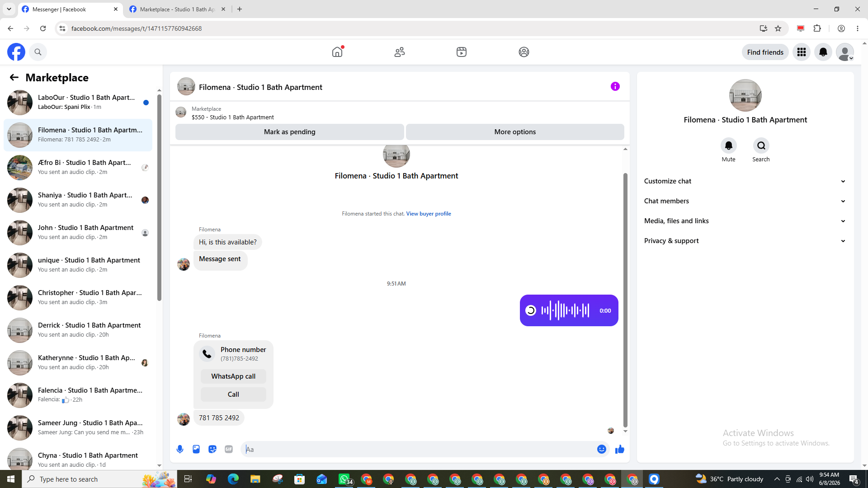The height and width of the screenshot is (488, 868).
Task: Expand Chat members section
Action: tap(745, 201)
